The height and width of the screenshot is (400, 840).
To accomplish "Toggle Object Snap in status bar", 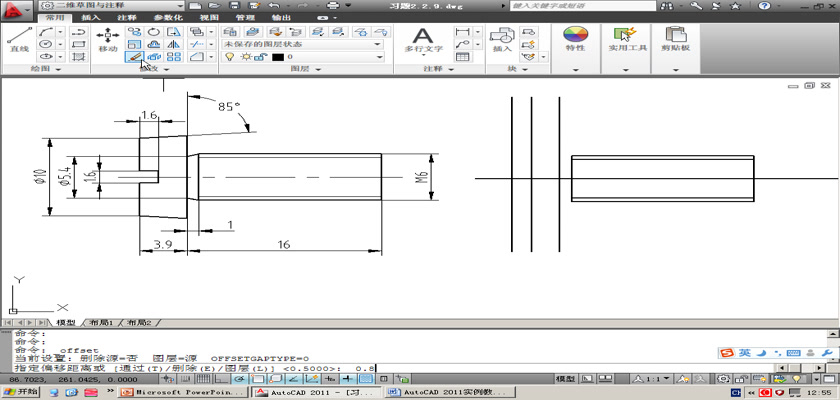I will (257, 379).
